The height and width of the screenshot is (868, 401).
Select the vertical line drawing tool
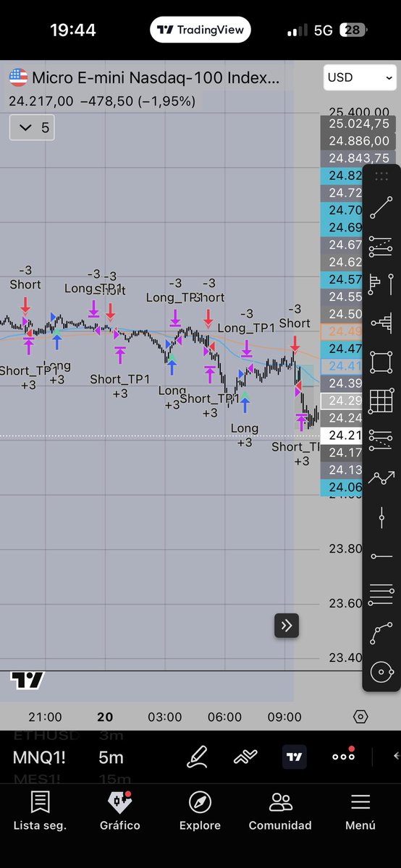381,517
